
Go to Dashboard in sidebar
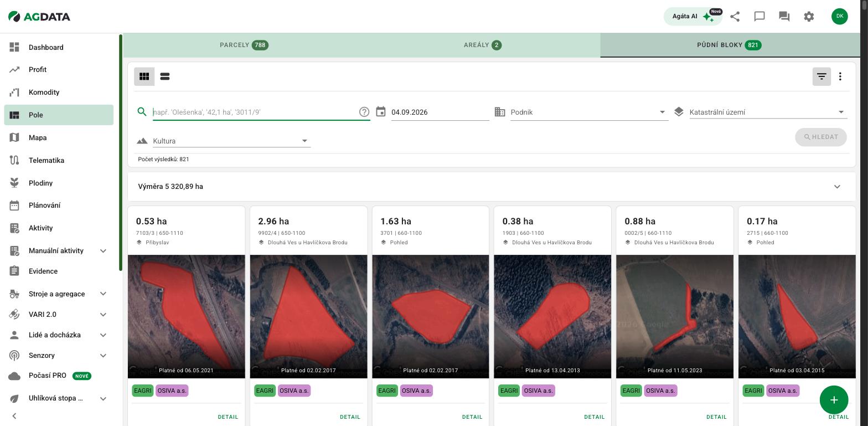[59, 47]
